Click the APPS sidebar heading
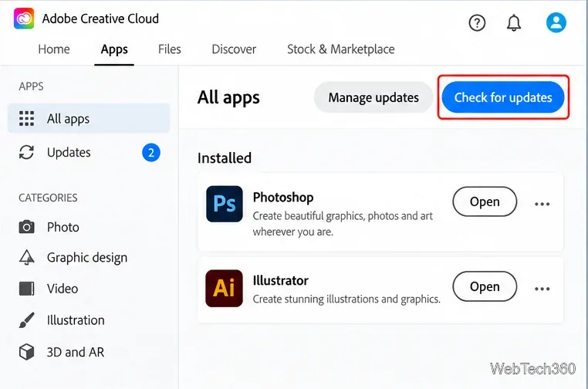Viewport: 588px width, 389px height. coord(31,86)
